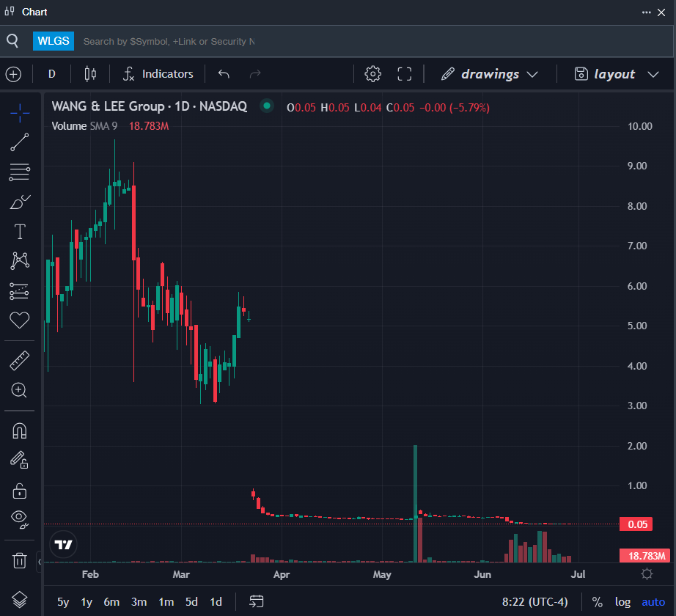Open the D interval selector
Screen dimensions: 676x616
point(52,74)
